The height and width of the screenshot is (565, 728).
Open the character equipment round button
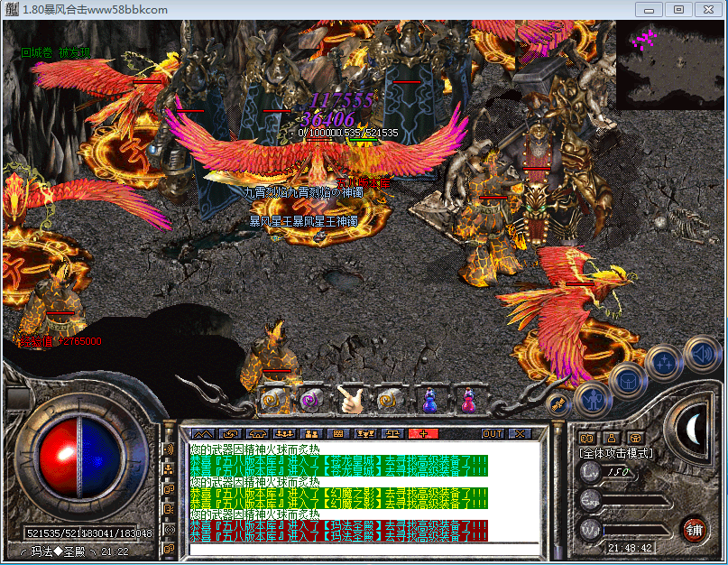tap(593, 401)
